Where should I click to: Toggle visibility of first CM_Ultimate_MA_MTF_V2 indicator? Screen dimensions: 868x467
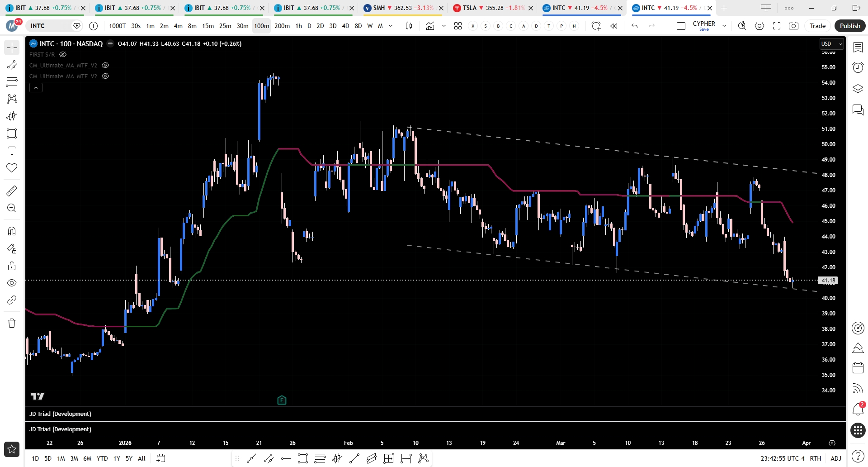[x=105, y=65]
